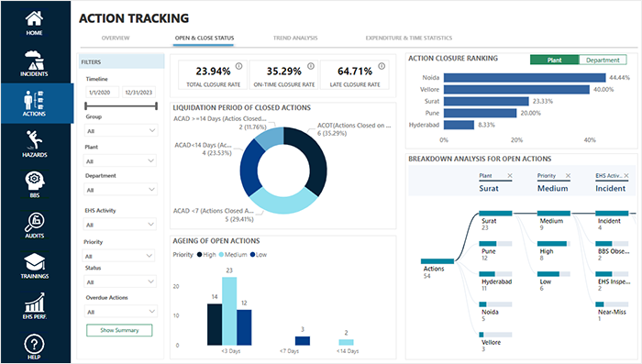The image size is (642, 364).
Task: Open Department filter dropdown
Action: tap(120, 190)
